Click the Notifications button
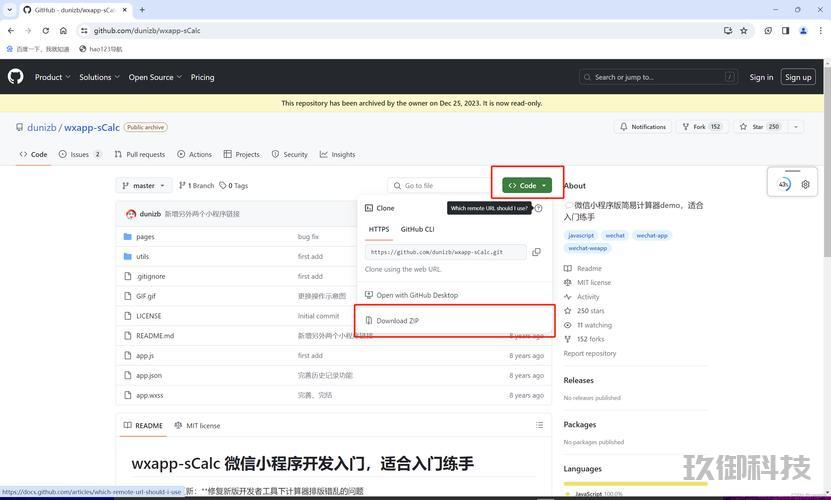The image size is (831, 500). (643, 127)
